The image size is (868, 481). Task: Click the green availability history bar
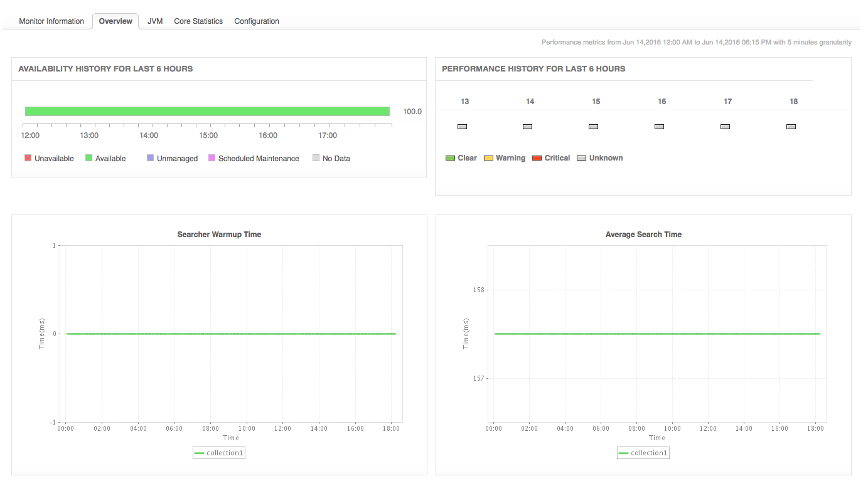[208, 111]
